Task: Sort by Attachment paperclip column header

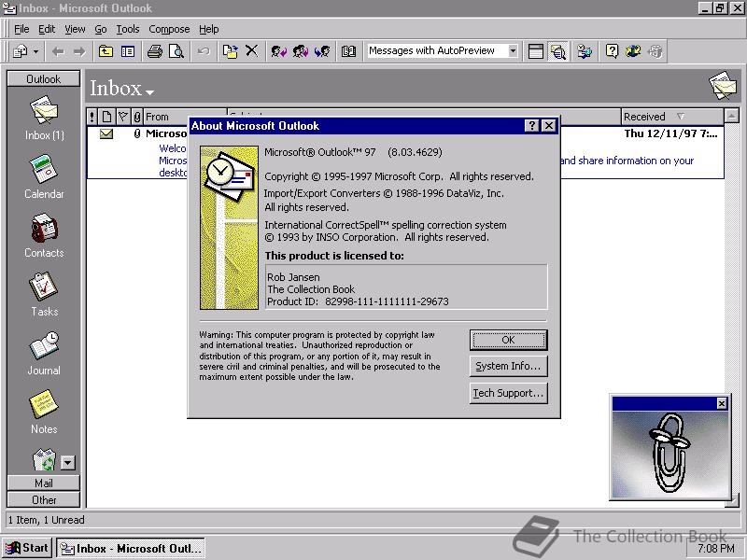Action: point(136,117)
